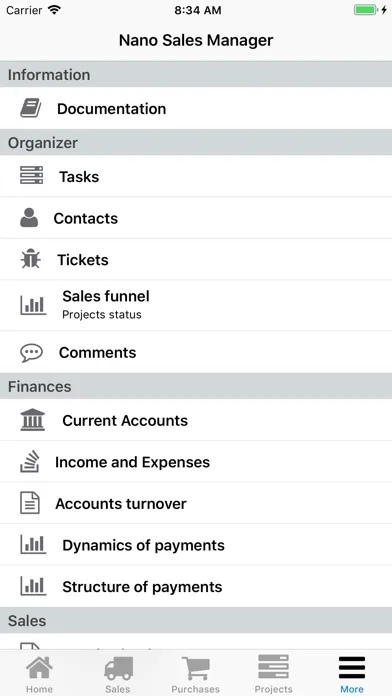Viewport: 392px width, 696px height.
Task: Tap the Dynamics of payments chart icon
Action: pos(33,544)
